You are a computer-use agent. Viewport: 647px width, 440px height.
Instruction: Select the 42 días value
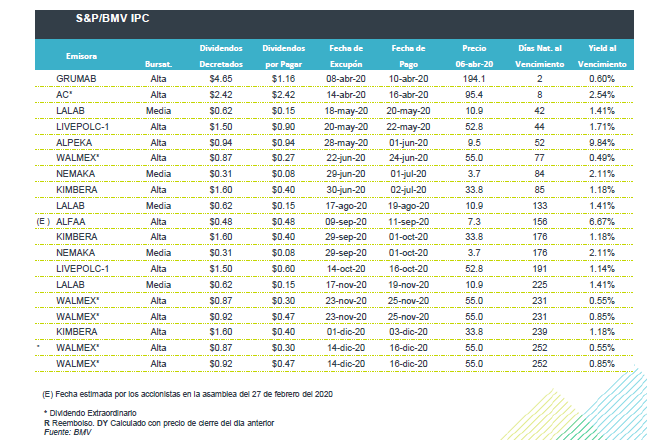[x=539, y=111]
